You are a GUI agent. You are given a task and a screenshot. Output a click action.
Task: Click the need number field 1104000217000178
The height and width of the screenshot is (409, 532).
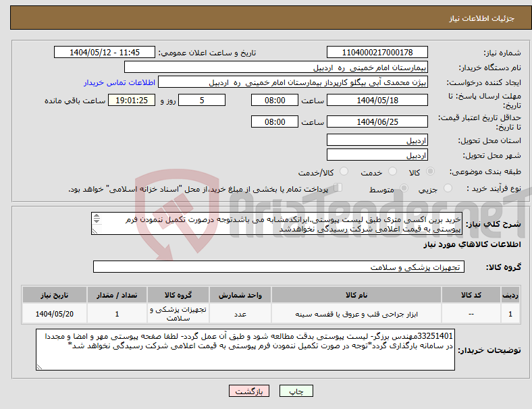click(x=377, y=52)
